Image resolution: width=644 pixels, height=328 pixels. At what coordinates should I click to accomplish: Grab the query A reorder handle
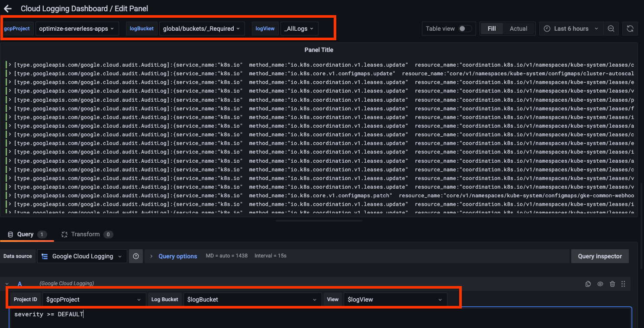point(623,284)
